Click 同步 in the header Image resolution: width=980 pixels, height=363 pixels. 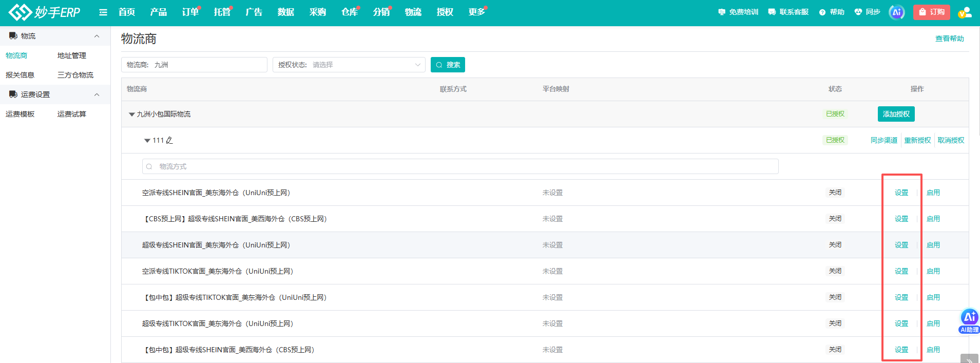coord(868,12)
